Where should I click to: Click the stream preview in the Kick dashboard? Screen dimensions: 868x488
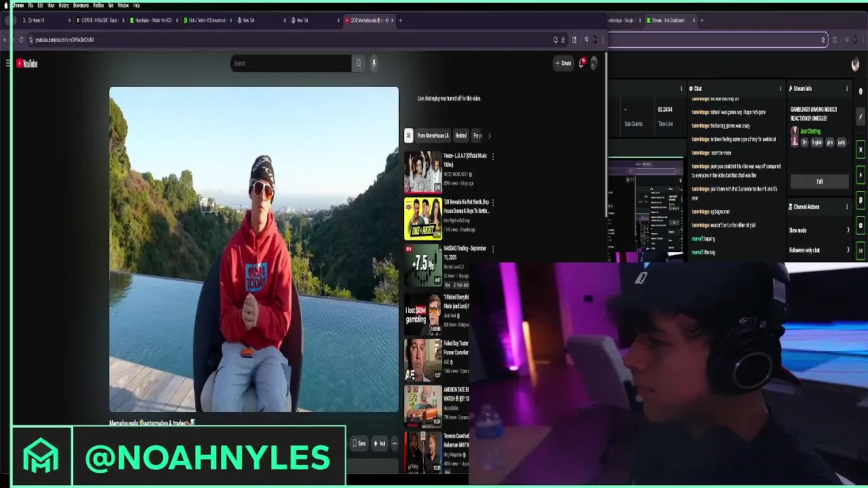(646, 209)
